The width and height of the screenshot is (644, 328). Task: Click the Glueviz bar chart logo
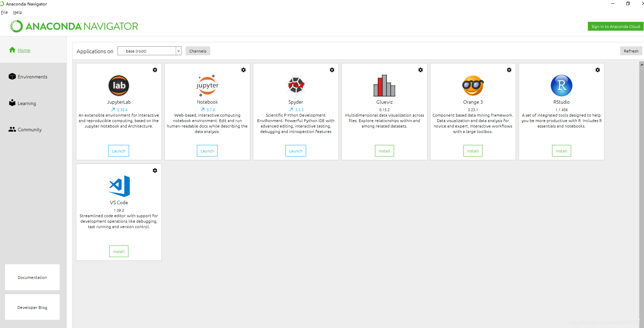pyautogui.click(x=384, y=86)
